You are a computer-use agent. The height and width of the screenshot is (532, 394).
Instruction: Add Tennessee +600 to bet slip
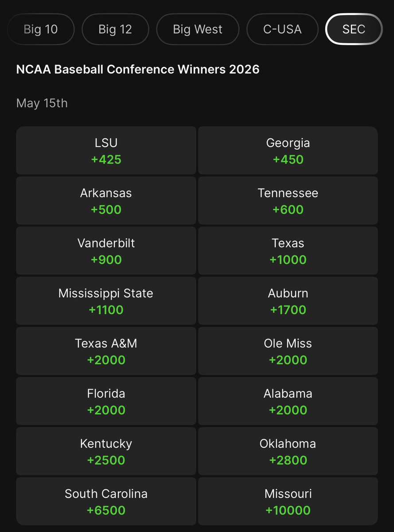(x=288, y=201)
